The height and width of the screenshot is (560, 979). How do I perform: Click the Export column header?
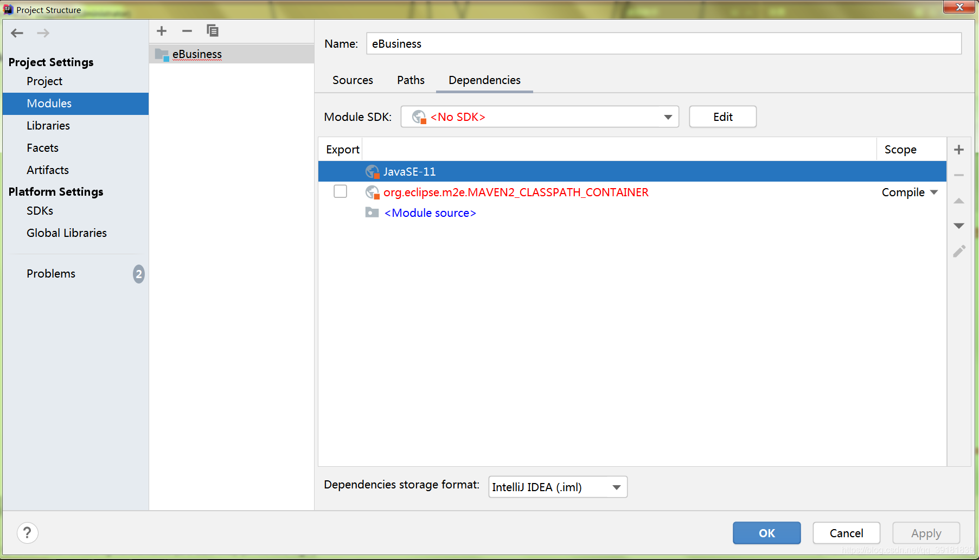342,150
